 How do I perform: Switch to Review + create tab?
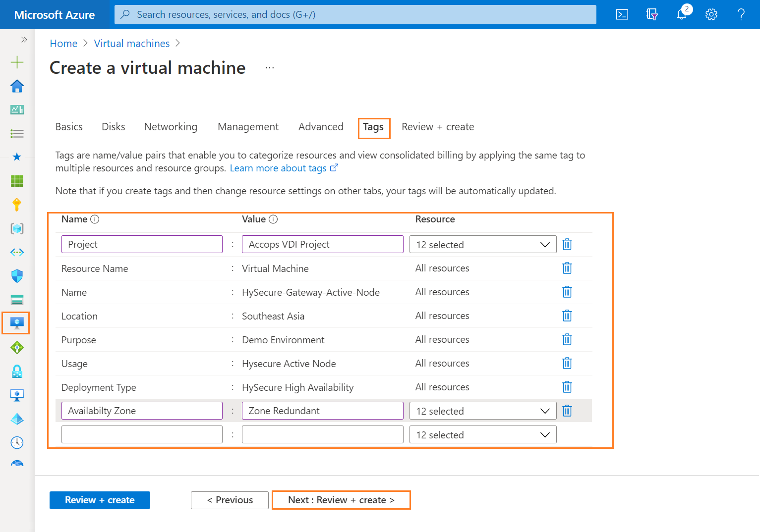coord(438,127)
